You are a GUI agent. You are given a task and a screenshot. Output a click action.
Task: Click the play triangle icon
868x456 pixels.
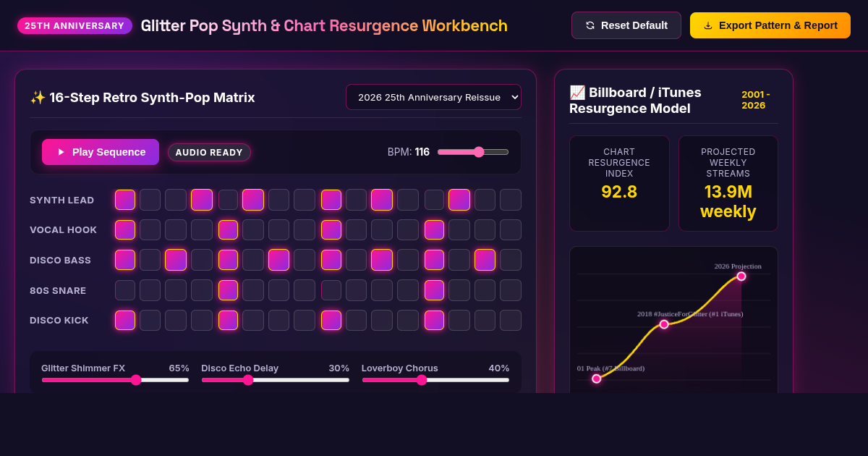(61, 152)
